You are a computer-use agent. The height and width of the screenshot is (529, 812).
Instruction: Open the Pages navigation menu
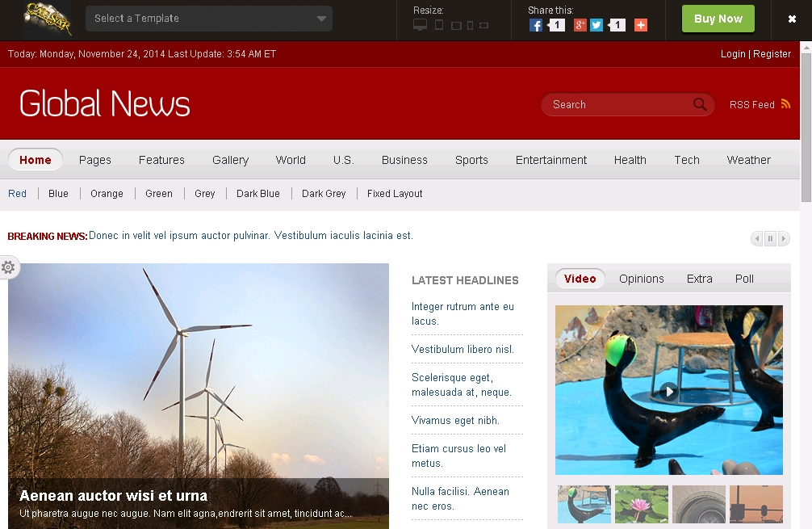pos(95,160)
